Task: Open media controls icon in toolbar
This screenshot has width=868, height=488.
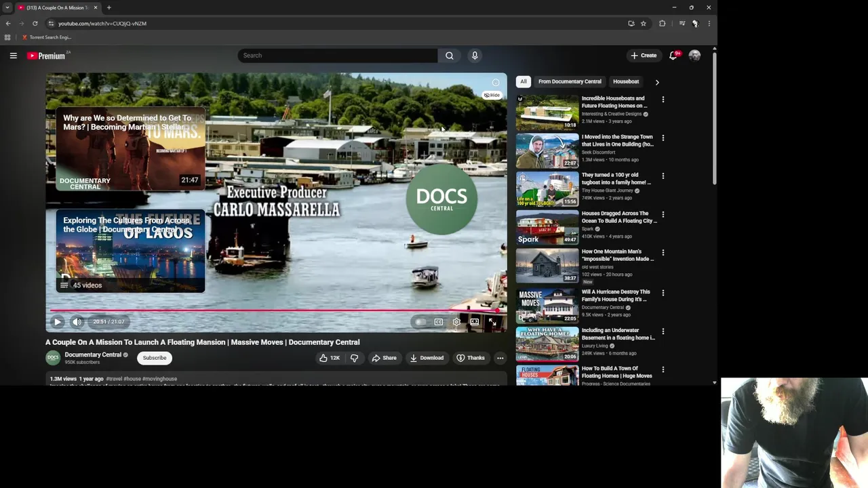Action: [682, 24]
